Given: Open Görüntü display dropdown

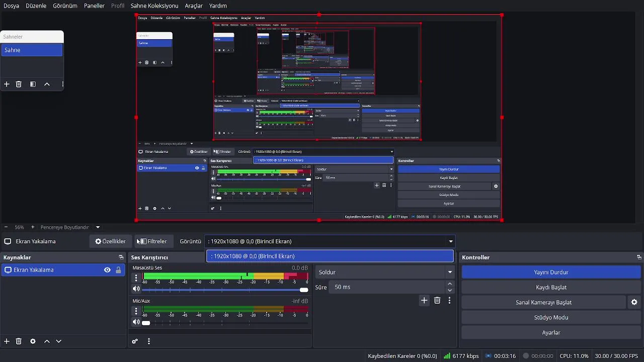Looking at the screenshot, I should pyautogui.click(x=330, y=241).
